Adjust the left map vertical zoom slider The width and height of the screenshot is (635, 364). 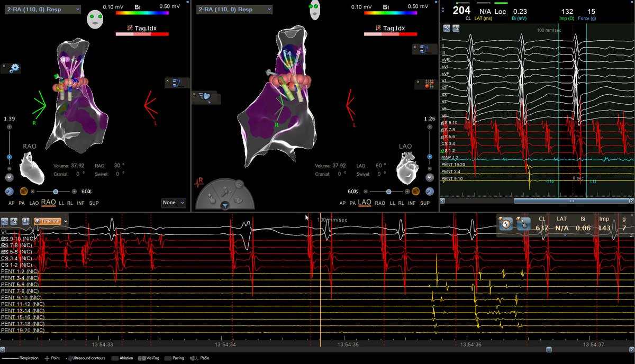[9, 157]
